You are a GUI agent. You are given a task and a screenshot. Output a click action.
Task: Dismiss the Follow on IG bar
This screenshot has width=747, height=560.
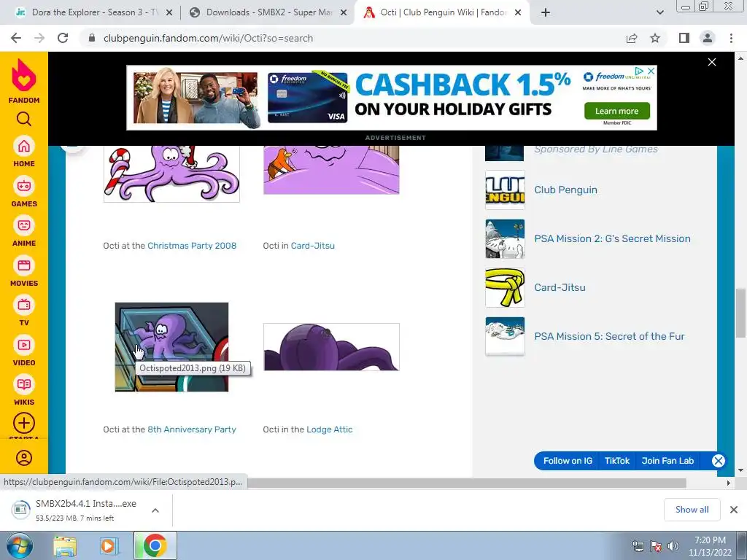pyautogui.click(x=719, y=461)
